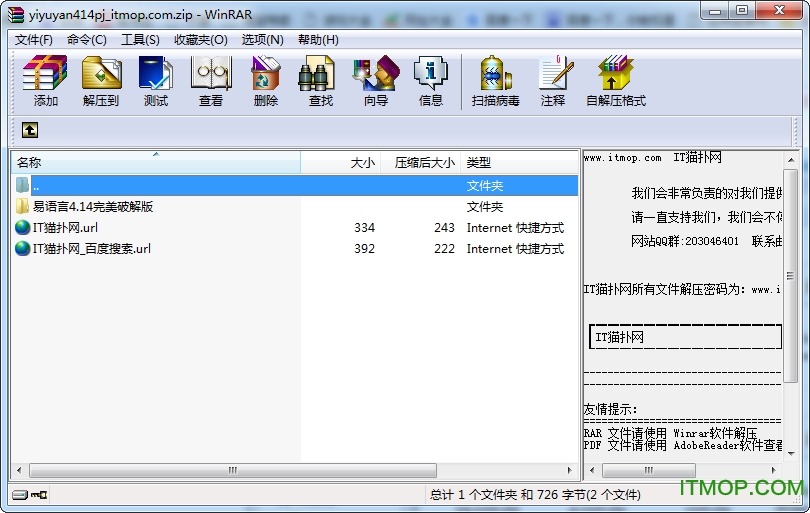This screenshot has width=810, height=513.
Task: Click comment pane horizontal scrollbar thumb
Action: (x=649, y=470)
